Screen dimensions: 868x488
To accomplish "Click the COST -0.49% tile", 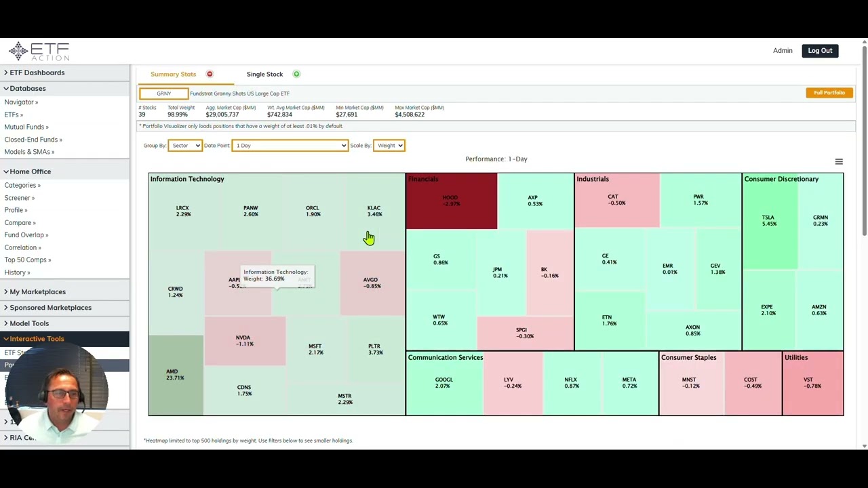I will point(751,383).
